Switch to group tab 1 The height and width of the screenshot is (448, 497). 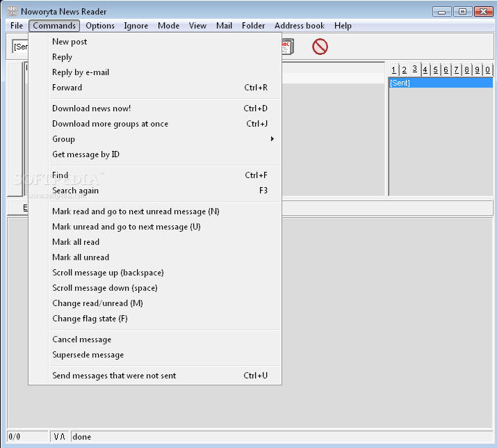(x=393, y=70)
